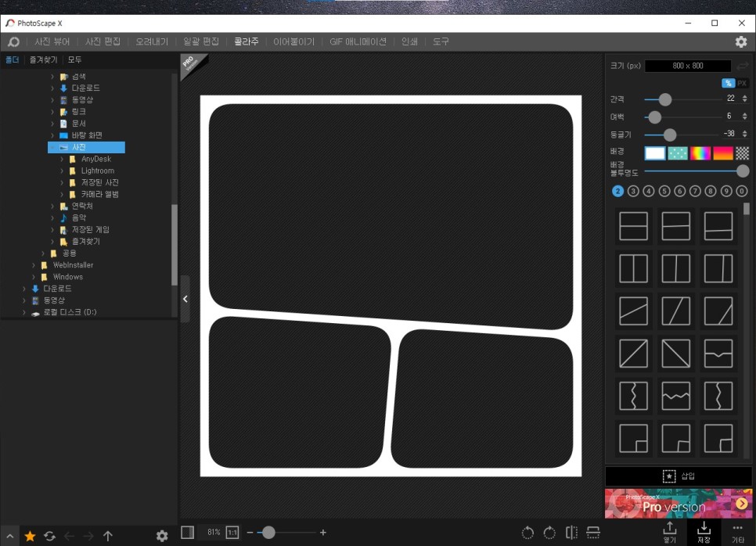Screen dimensions: 756x546
Task: Expand the 저장된 사진 folder
Action: click(62, 182)
